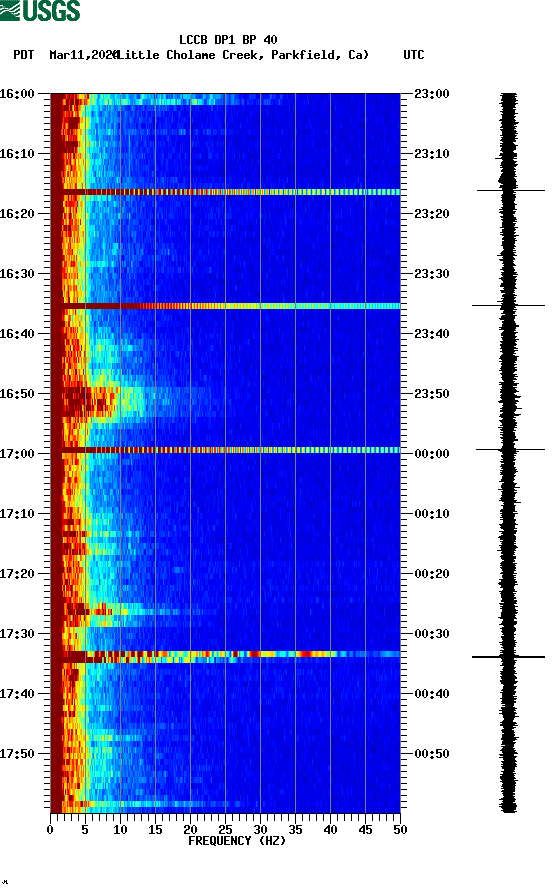Click the 20 Hz axis tick label
Image resolution: width=552 pixels, height=893 pixels.
pyautogui.click(x=190, y=830)
